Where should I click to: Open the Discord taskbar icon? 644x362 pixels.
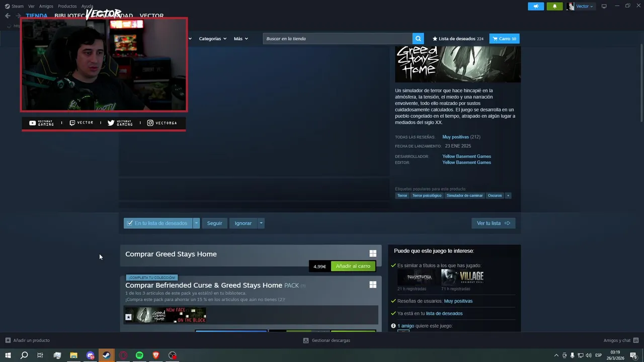(x=90, y=355)
